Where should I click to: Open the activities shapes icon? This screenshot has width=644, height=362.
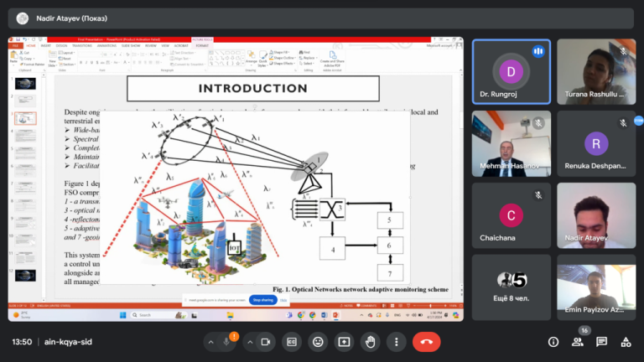point(626,342)
